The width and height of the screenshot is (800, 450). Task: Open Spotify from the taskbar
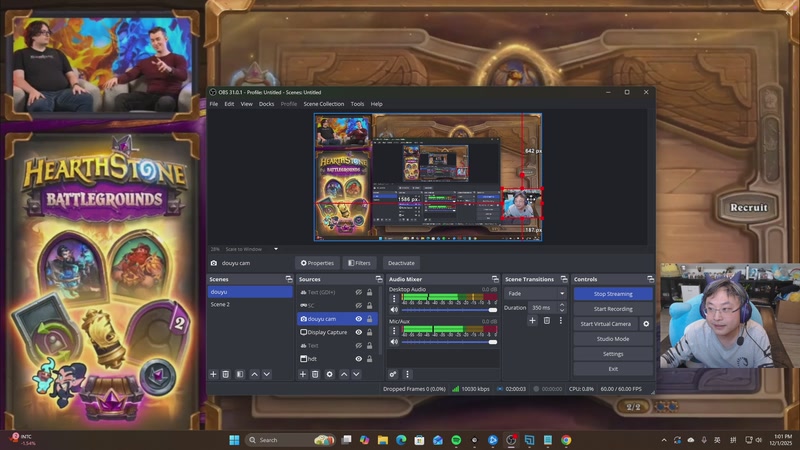(x=456, y=440)
